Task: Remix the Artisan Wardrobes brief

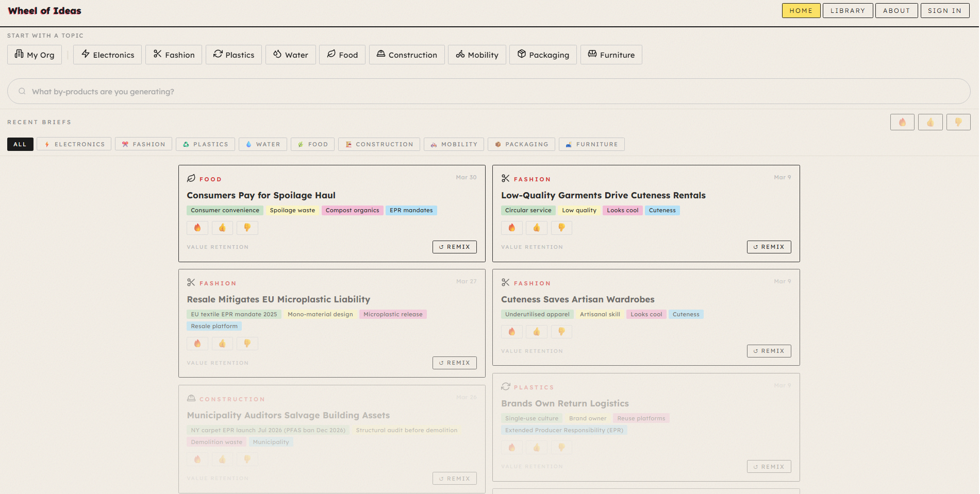Action: click(x=769, y=351)
